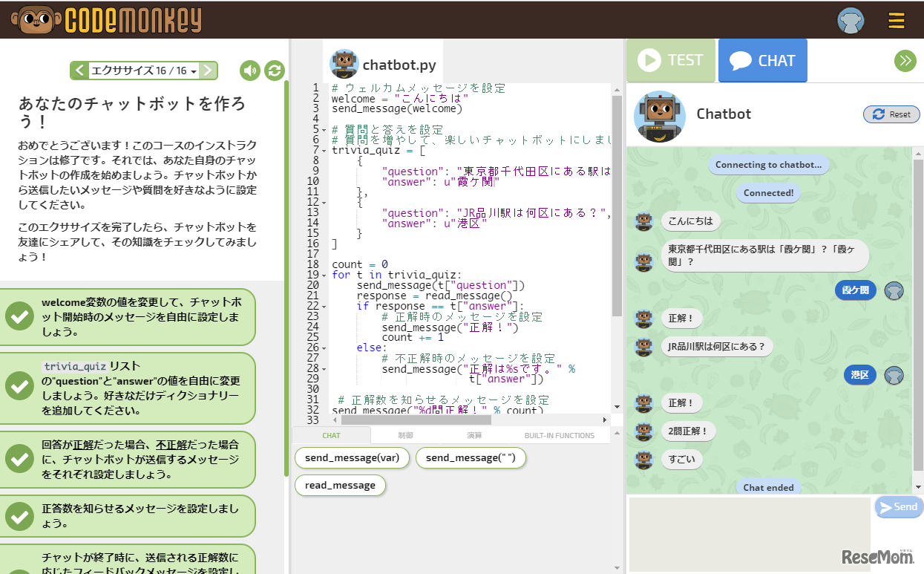
Task: Click the checkmark for the welcome variable task
Action: point(19,316)
